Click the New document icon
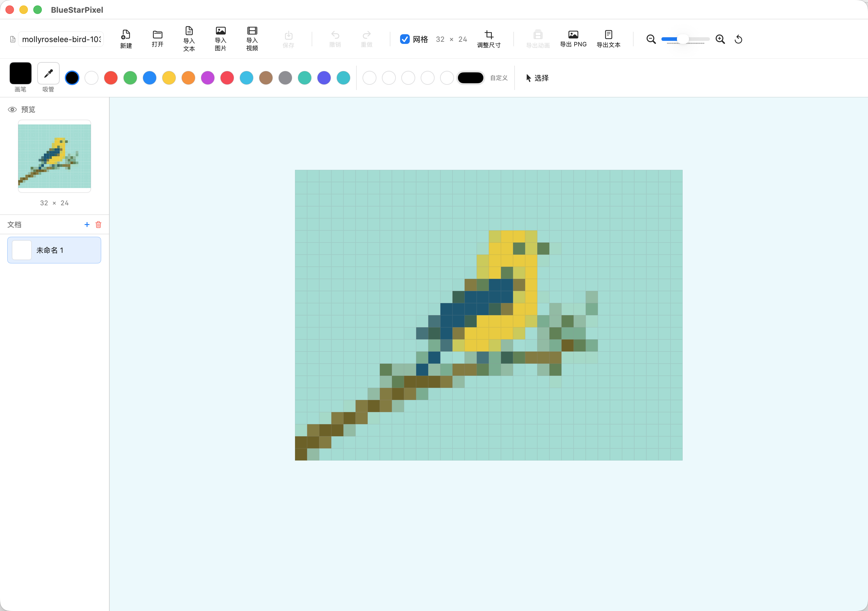The height and width of the screenshot is (611, 868). pos(126,35)
